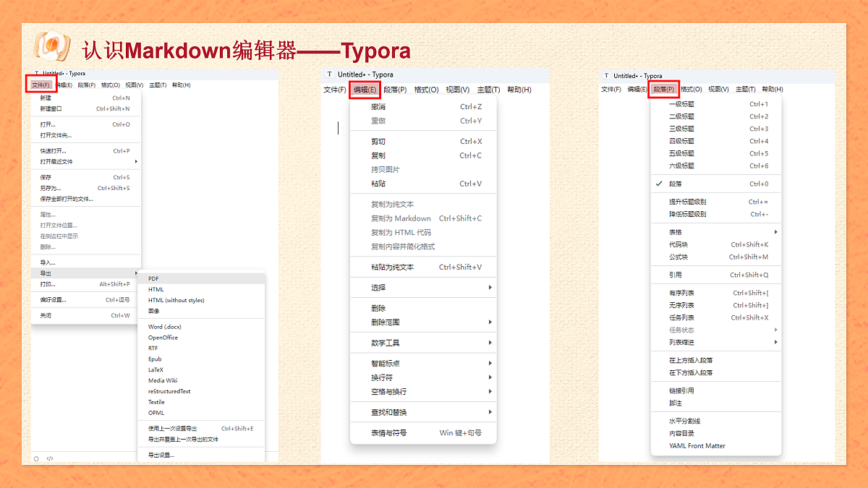The height and width of the screenshot is (488, 868).
Task: Select Media Wiki export option
Action: (x=202, y=380)
